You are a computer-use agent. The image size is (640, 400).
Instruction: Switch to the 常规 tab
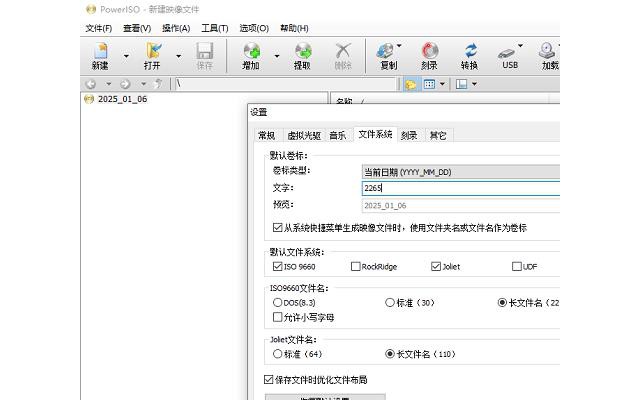coord(267,136)
